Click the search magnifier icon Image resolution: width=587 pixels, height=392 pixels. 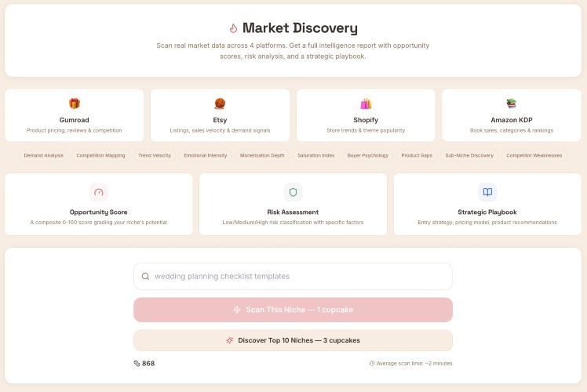pyautogui.click(x=145, y=276)
